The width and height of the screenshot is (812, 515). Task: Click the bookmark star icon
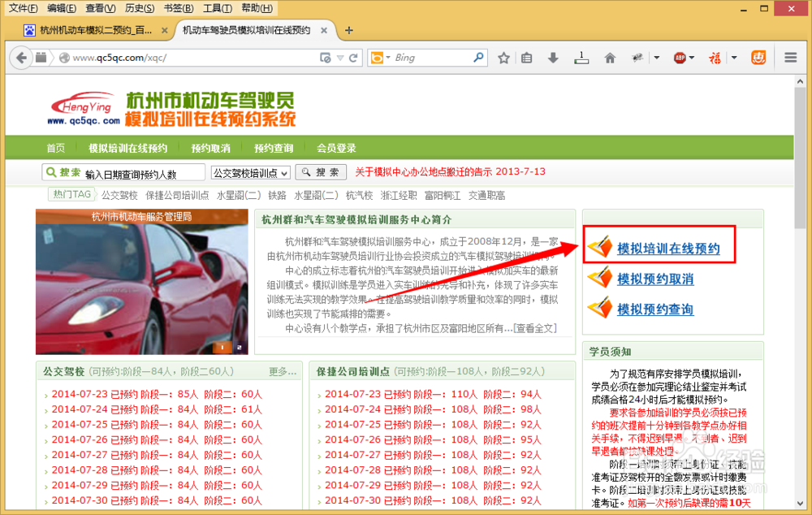503,58
